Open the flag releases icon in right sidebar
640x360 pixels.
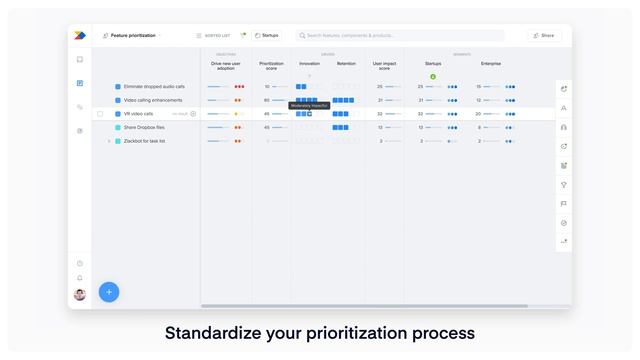(564, 204)
